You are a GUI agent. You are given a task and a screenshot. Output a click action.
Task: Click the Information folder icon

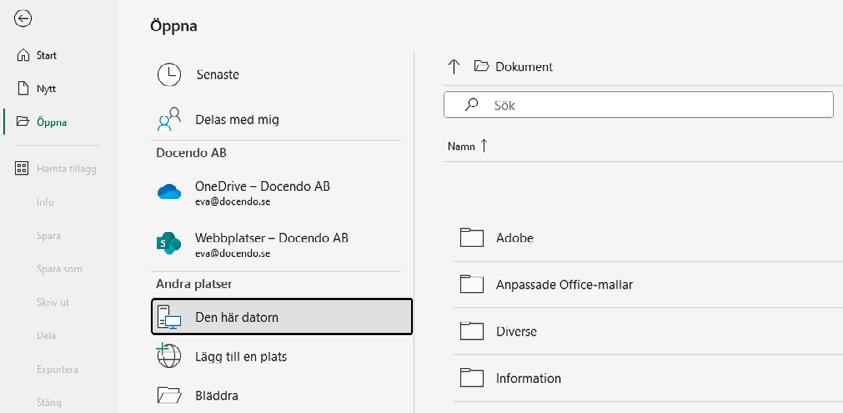[x=471, y=378]
